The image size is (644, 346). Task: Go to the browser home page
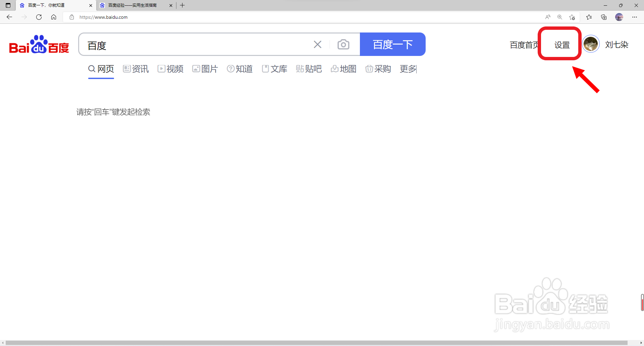click(x=54, y=17)
